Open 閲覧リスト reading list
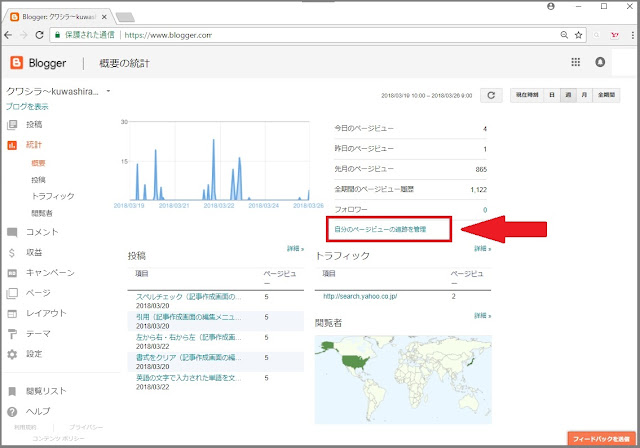This screenshot has width=640, height=448. click(46, 391)
